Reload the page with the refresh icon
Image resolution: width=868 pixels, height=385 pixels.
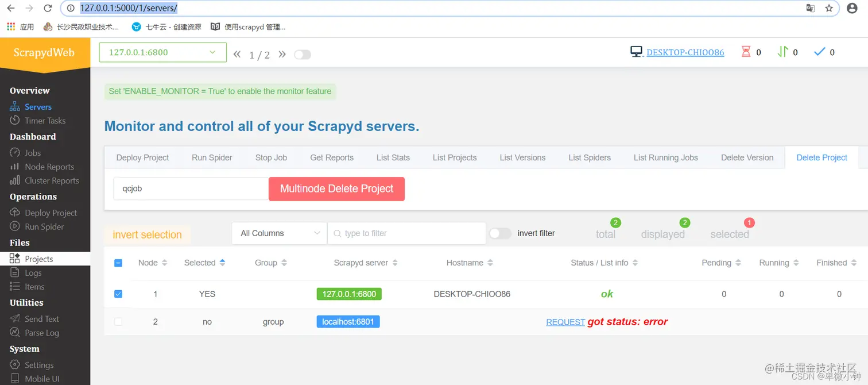pos(48,8)
